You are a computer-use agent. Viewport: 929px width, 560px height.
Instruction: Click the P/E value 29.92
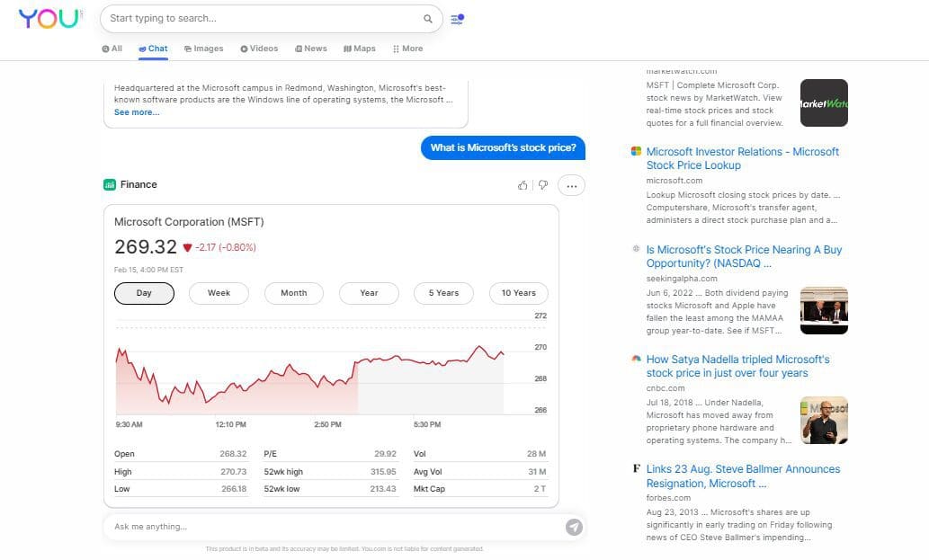[385, 454]
